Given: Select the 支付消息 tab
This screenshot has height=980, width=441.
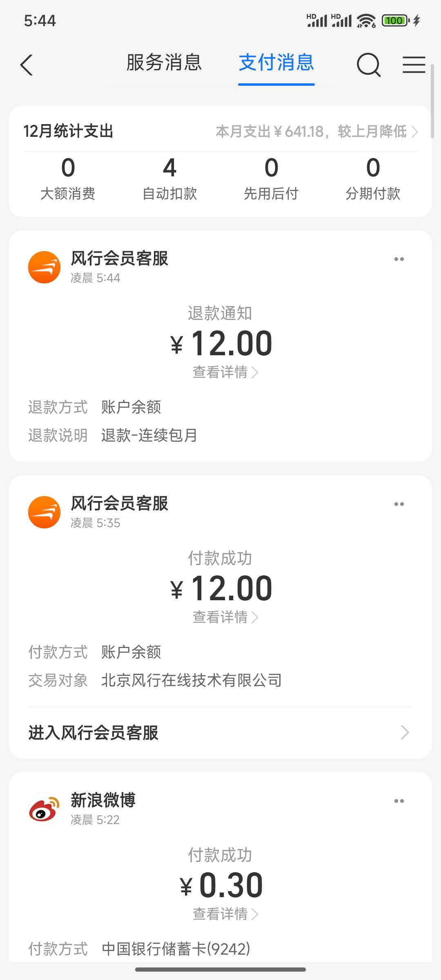Looking at the screenshot, I should [x=276, y=63].
